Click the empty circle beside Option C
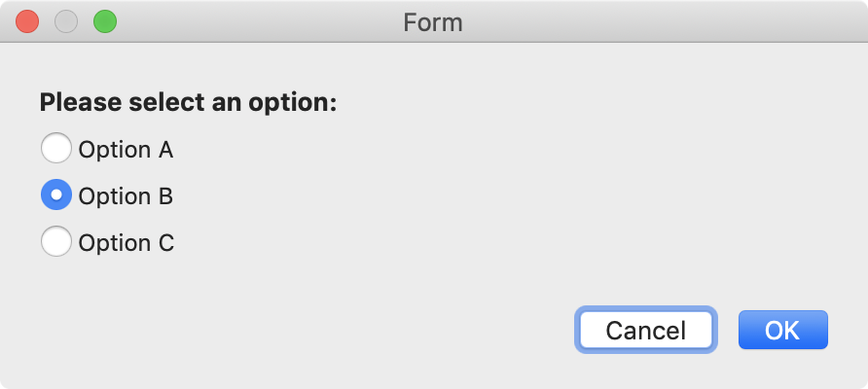The image size is (868, 389). click(x=55, y=241)
